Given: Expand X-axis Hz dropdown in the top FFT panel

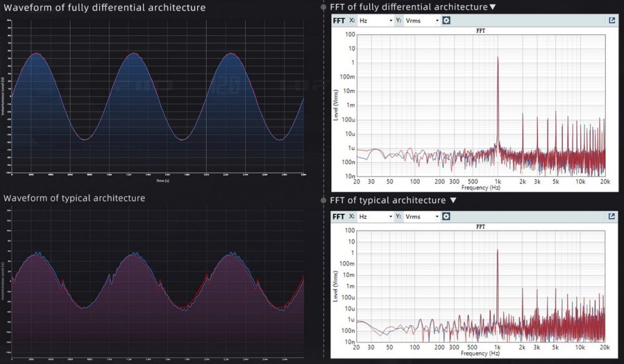Looking at the screenshot, I should [x=376, y=21].
